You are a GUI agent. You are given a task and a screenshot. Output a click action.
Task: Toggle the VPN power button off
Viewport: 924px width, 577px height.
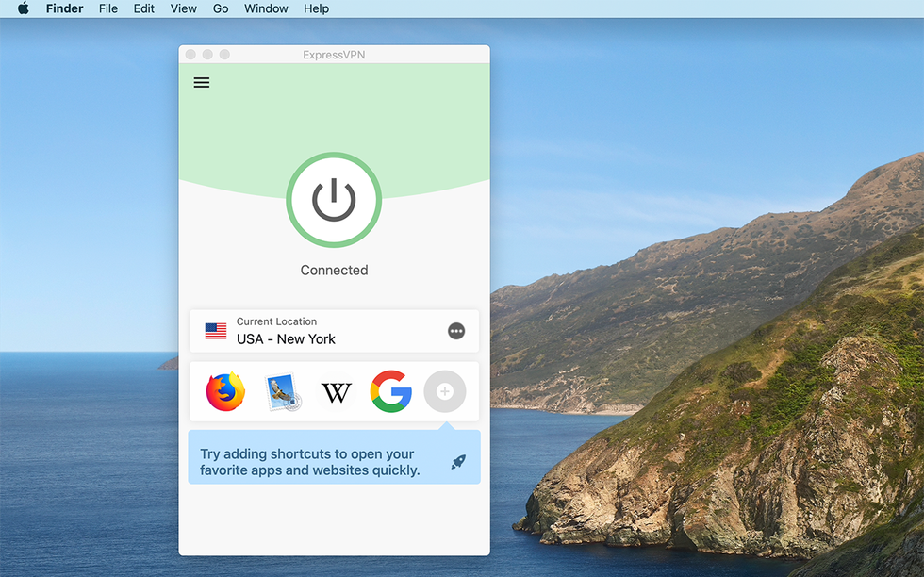(x=333, y=200)
